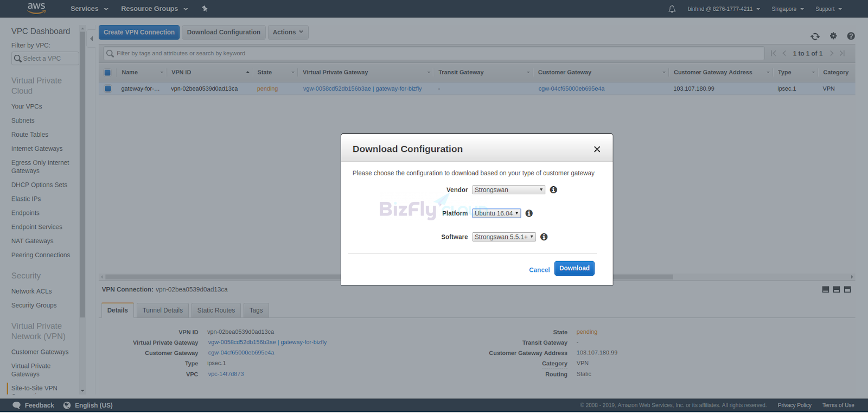Click Vendor info icon
Viewport: 868px width, 413px height.
pyautogui.click(x=553, y=189)
